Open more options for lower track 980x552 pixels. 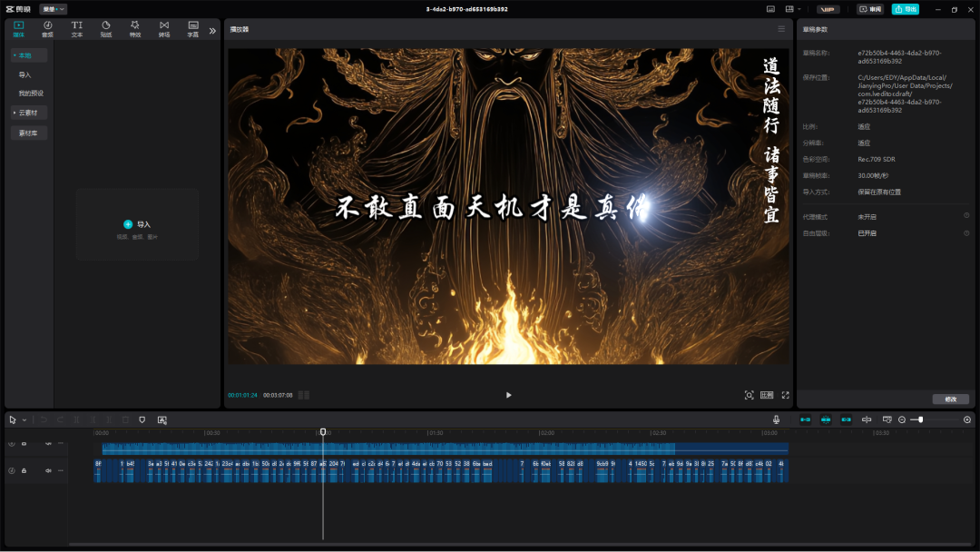tap(61, 470)
